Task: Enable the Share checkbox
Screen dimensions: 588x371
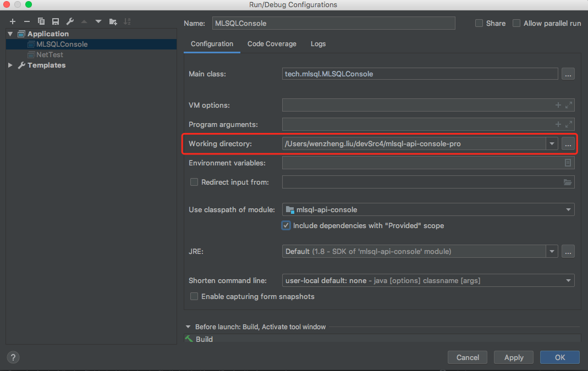Action: pos(479,23)
